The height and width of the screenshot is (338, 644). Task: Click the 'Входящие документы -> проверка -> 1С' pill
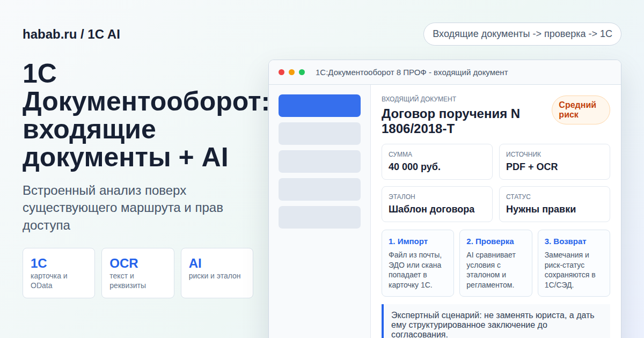coord(522,34)
